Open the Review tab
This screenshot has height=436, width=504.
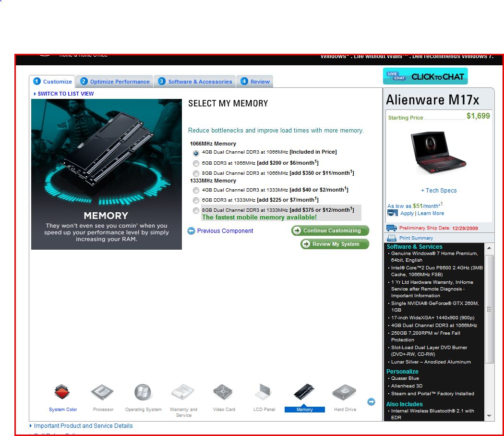click(x=255, y=82)
